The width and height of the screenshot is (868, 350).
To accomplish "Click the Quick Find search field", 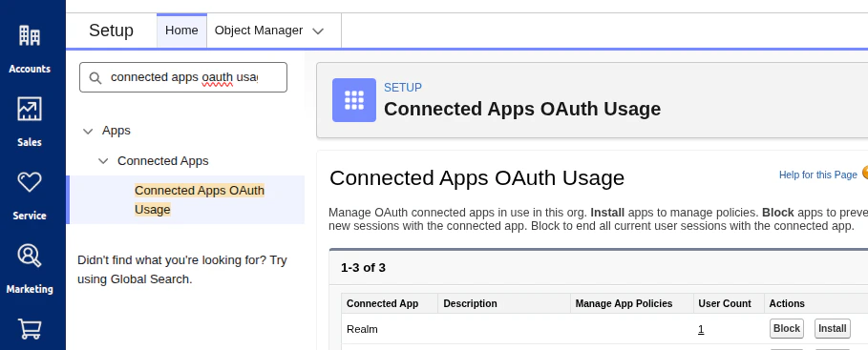I will coord(183,77).
